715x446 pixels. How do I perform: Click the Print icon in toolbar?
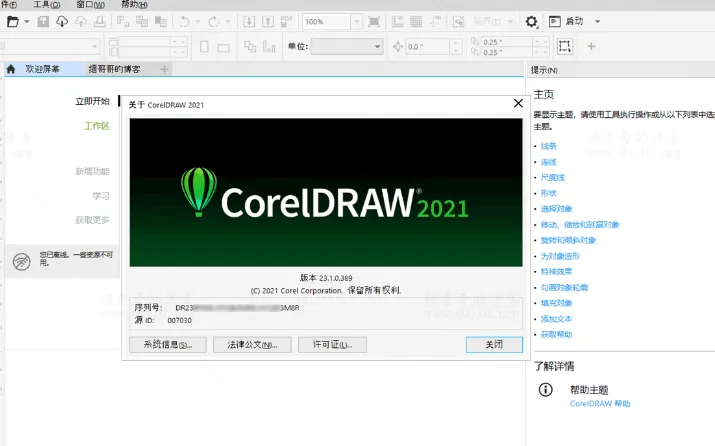coord(100,21)
